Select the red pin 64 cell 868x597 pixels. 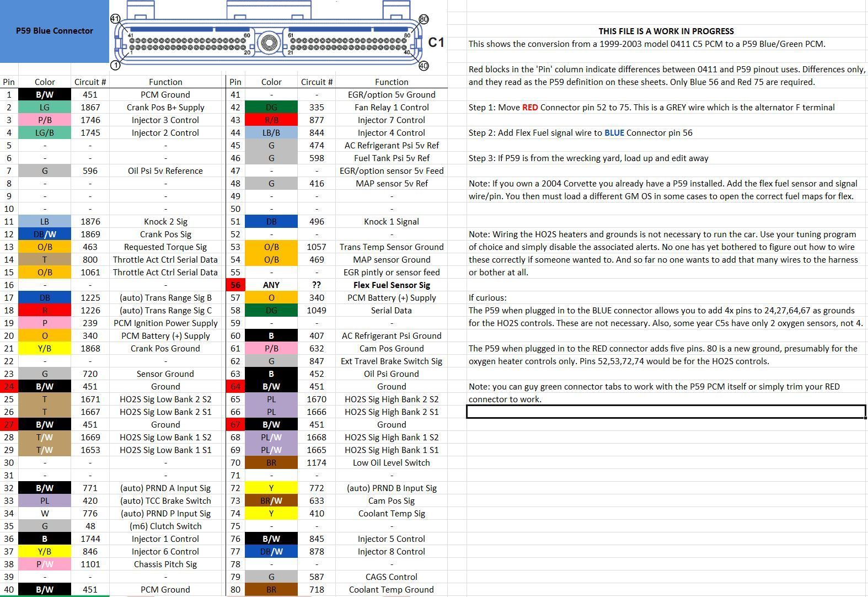235,387
